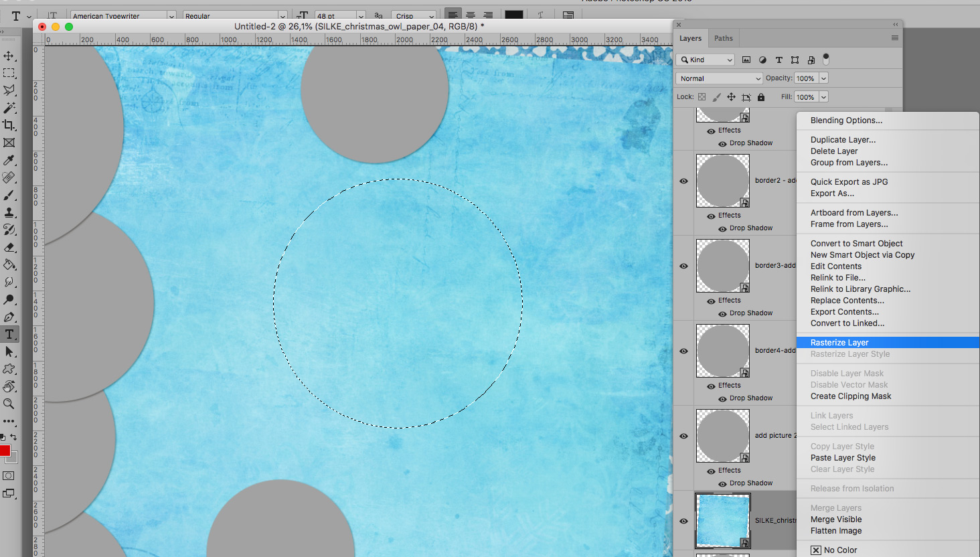Filter layers by adjustment layers
The image size is (980, 557).
click(762, 60)
